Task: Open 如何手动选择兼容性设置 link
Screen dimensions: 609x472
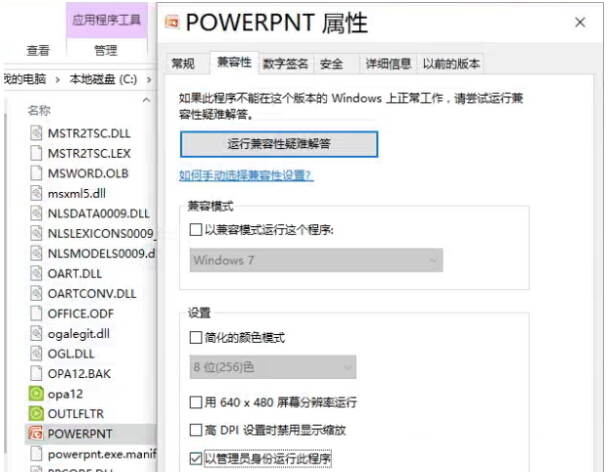Action: click(x=246, y=175)
